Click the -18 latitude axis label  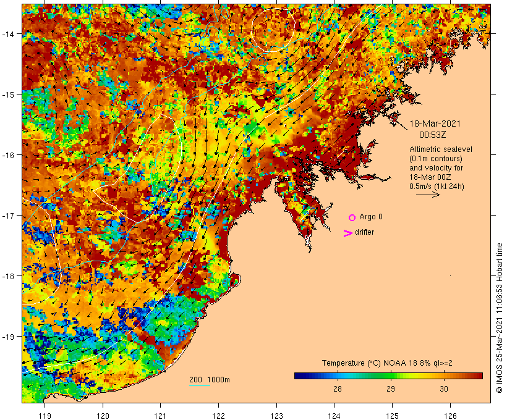[x=7, y=276]
